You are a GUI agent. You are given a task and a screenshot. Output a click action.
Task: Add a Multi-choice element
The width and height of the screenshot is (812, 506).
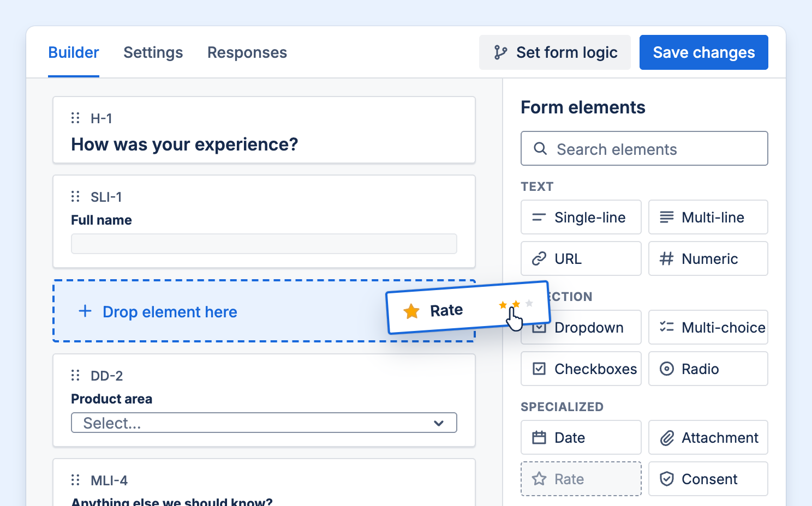click(708, 327)
